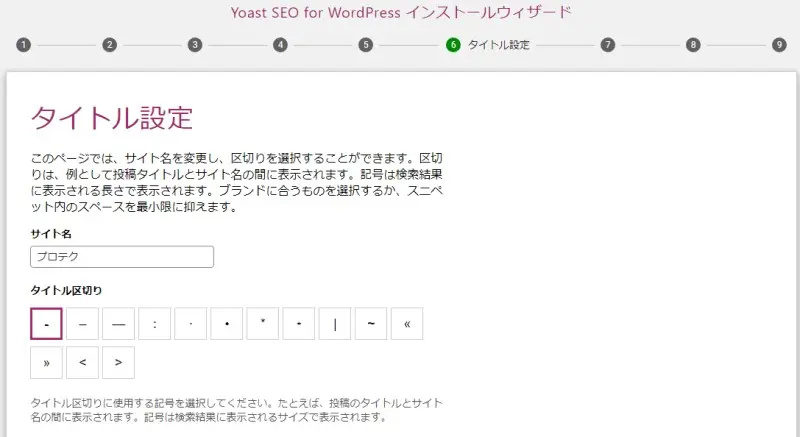
Task: Click the green step 6 title settings indicator
Action: [x=453, y=45]
